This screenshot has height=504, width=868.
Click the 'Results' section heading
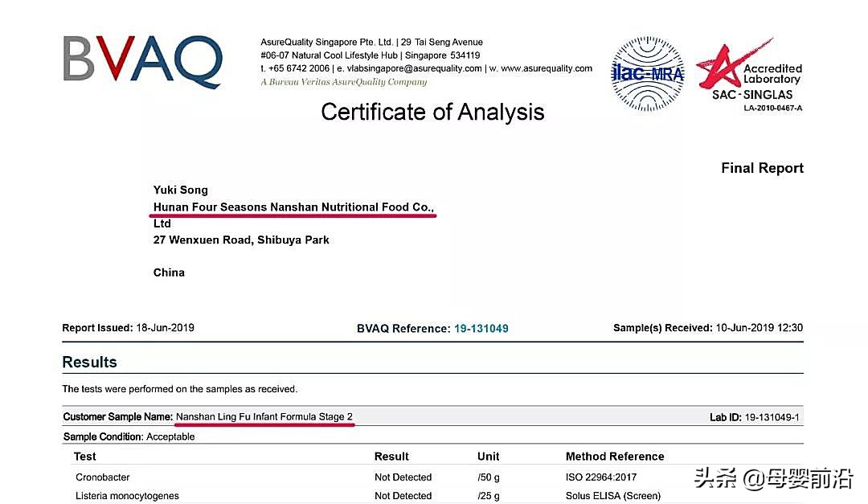(x=90, y=363)
